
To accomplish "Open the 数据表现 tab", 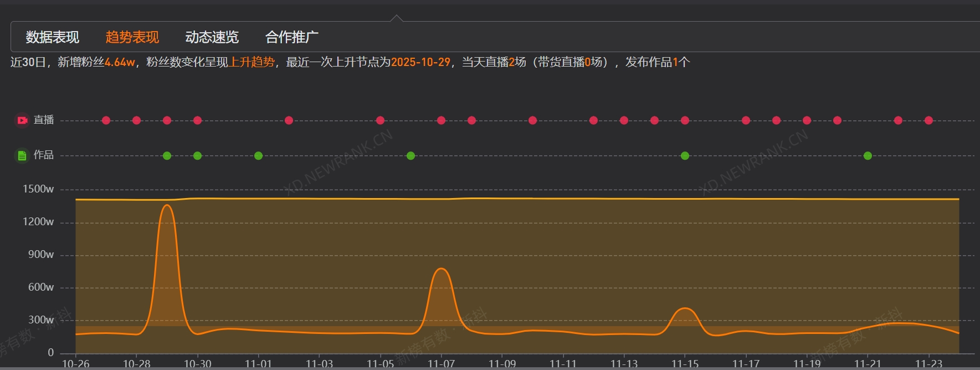I will click(53, 37).
